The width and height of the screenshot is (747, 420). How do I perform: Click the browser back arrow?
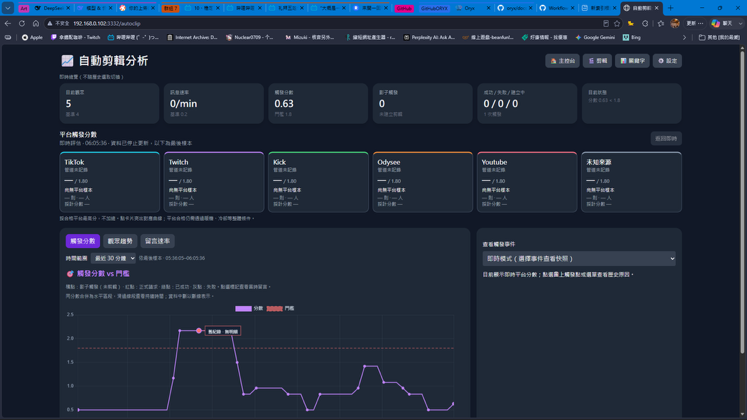[8, 23]
